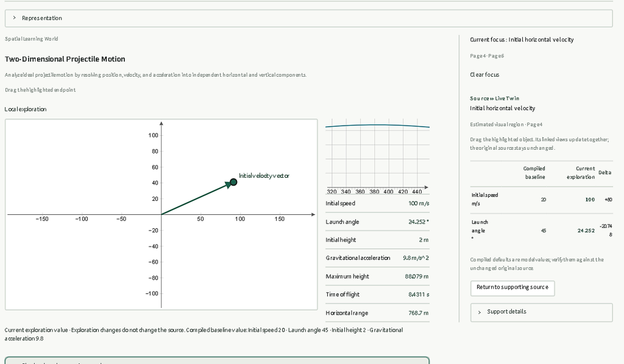Click the "24.252 °" value beside Launch angle
This screenshot has width=624, height=364.
[419, 222]
